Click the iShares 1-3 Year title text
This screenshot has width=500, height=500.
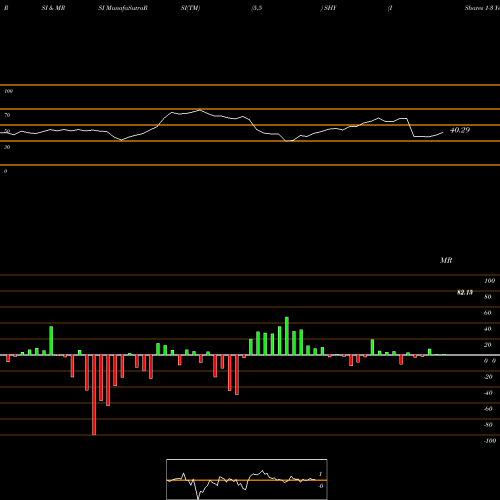pyautogui.click(x=482, y=8)
